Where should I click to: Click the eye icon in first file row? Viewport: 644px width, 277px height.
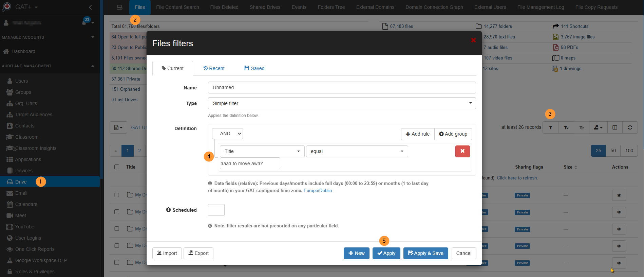[x=619, y=195]
